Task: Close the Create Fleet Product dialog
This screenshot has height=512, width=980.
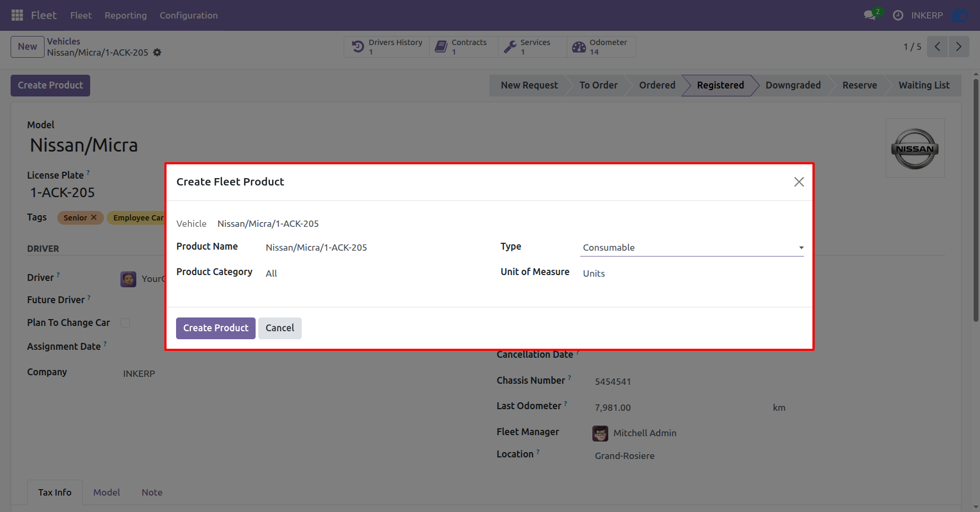Action: click(x=799, y=182)
